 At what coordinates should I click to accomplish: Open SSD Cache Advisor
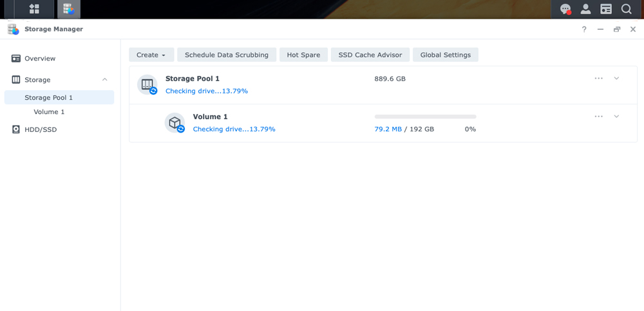[370, 55]
